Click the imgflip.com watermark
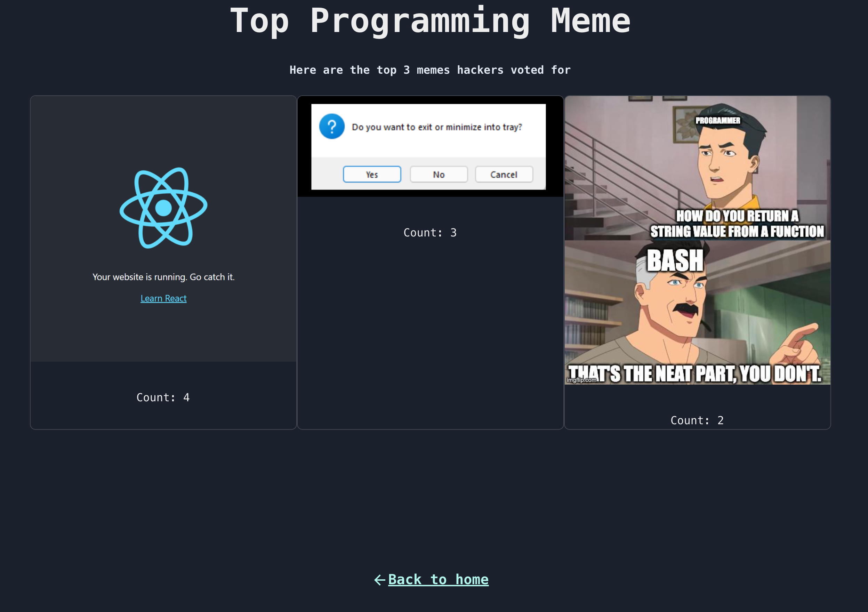The image size is (868, 612). [x=581, y=380]
